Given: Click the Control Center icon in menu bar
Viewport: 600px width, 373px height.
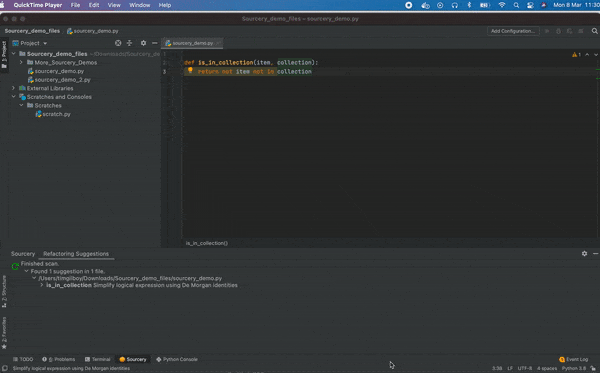Looking at the screenshot, I should coord(530,5).
